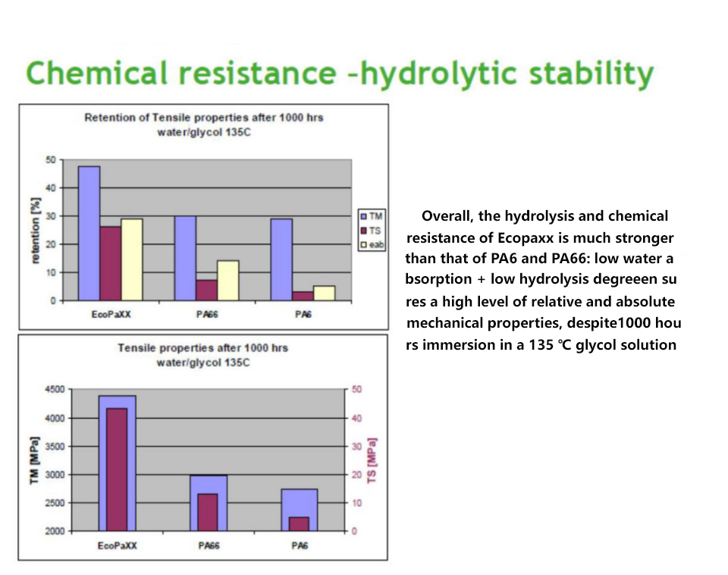Click the "2500" tick on the TM axis
This screenshot has height=575, width=728.
tap(55, 503)
